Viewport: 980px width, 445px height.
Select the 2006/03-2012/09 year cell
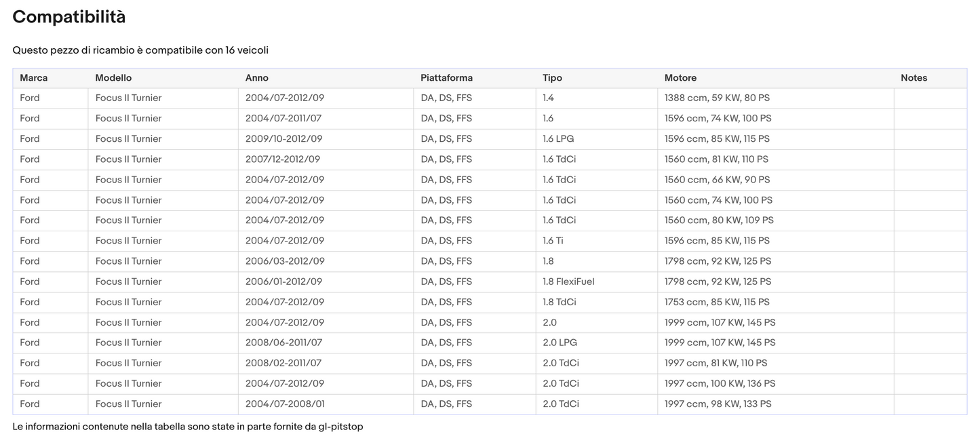coord(285,261)
